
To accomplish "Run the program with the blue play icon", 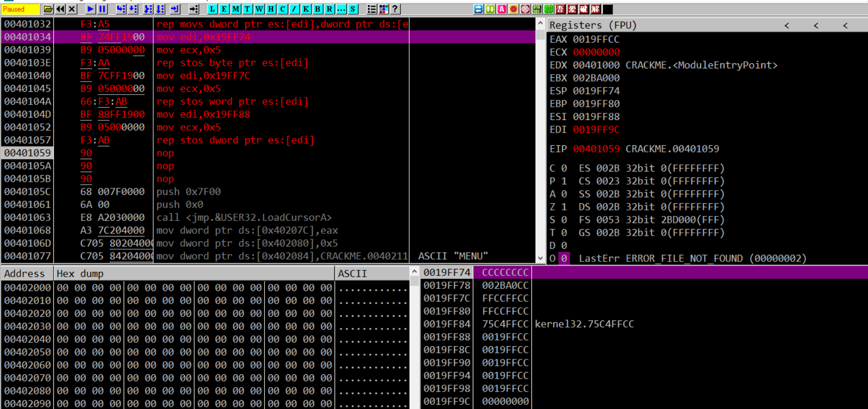I will coord(91,9).
